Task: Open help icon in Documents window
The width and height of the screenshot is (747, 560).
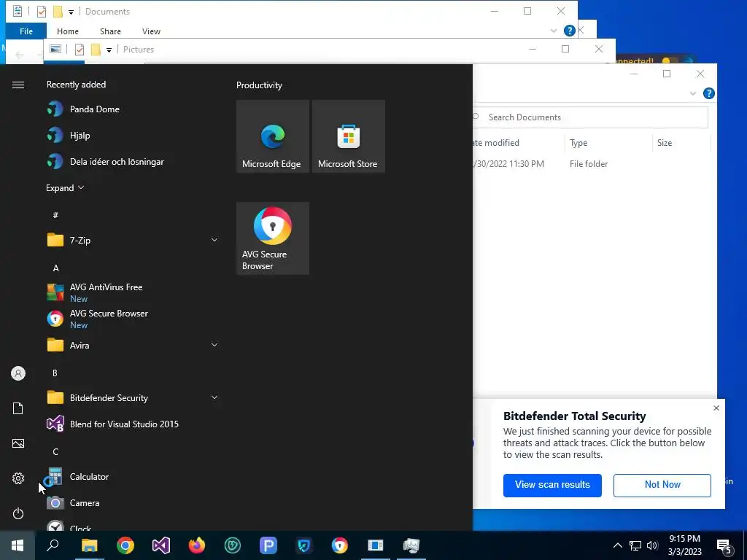Action: (x=569, y=31)
